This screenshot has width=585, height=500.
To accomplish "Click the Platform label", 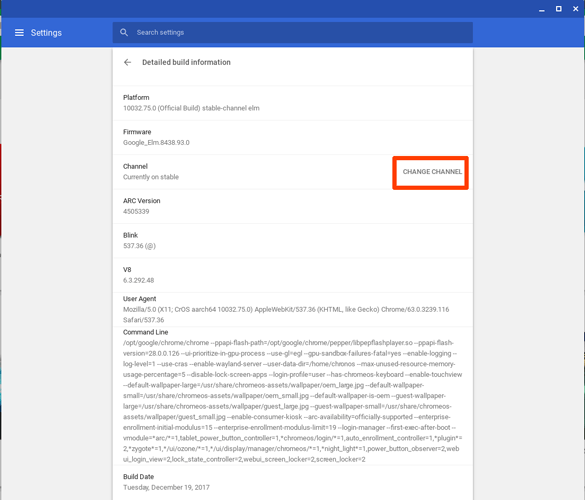I will [136, 97].
